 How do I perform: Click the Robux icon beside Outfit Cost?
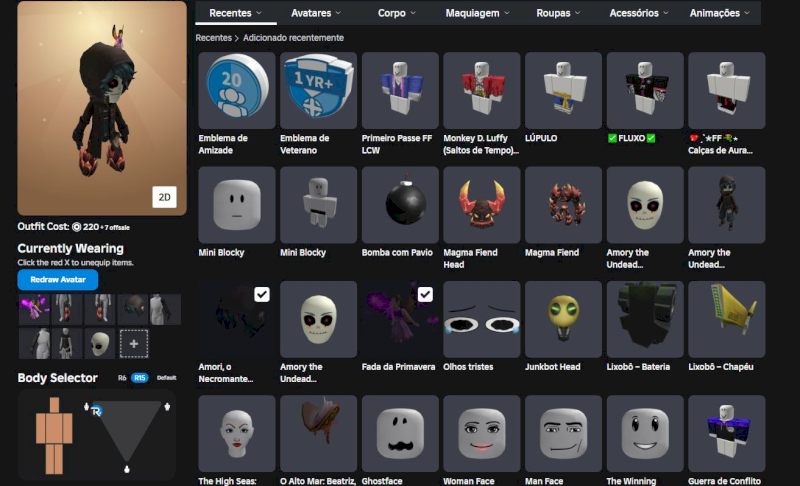pyautogui.click(x=77, y=227)
